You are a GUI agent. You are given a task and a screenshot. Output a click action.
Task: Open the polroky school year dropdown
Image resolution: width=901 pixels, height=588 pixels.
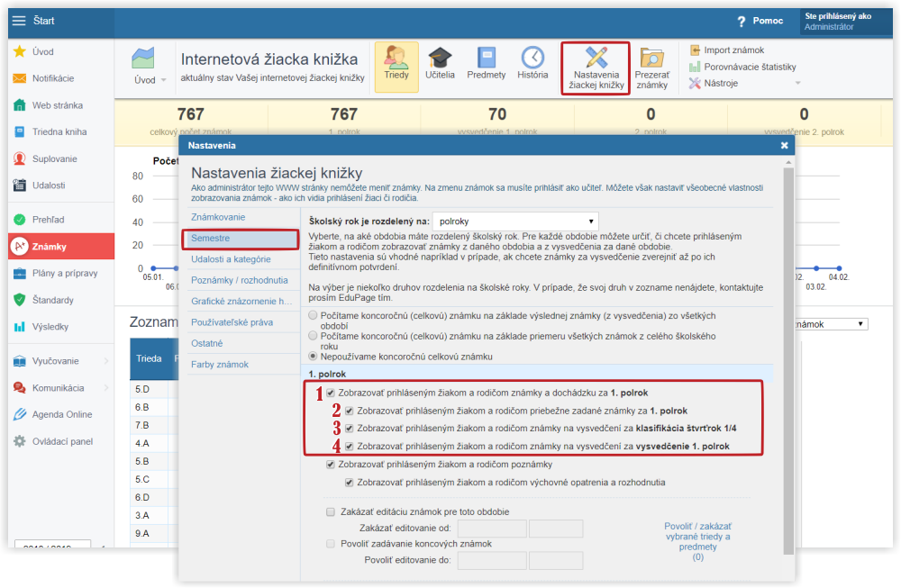(x=515, y=221)
